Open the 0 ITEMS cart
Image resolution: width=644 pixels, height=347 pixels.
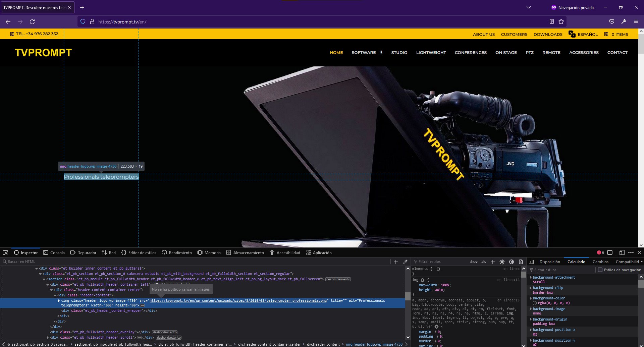click(x=616, y=34)
